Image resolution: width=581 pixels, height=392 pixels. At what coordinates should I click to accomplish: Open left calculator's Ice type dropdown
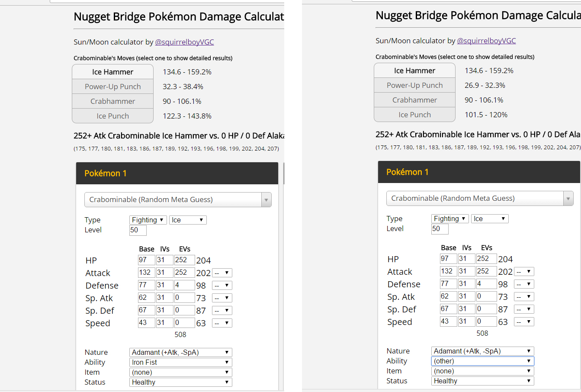pos(187,220)
